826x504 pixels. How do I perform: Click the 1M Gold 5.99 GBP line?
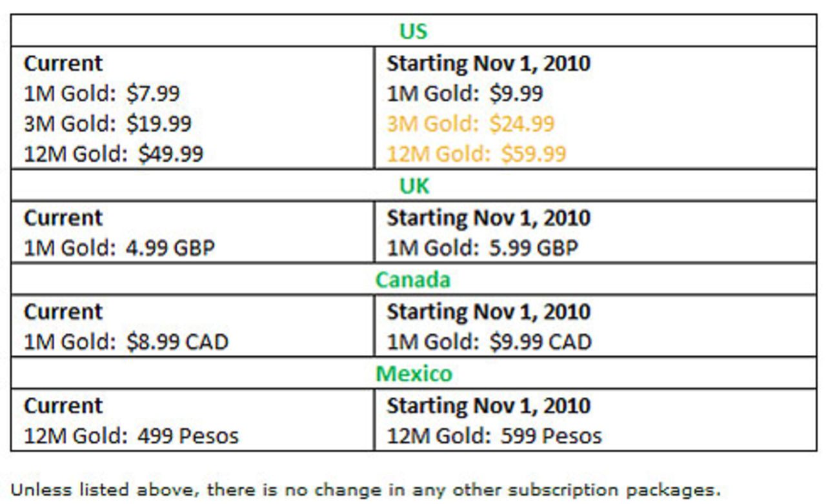482,248
